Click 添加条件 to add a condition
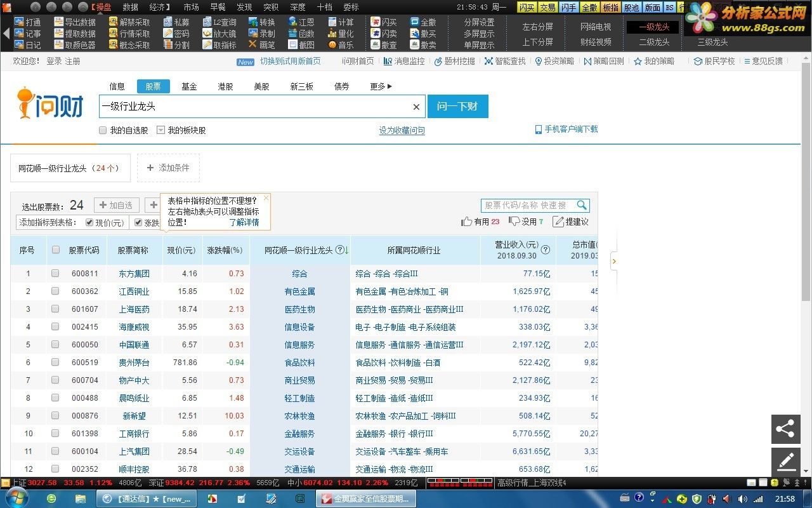Image resolution: width=812 pixels, height=508 pixels. (168, 168)
